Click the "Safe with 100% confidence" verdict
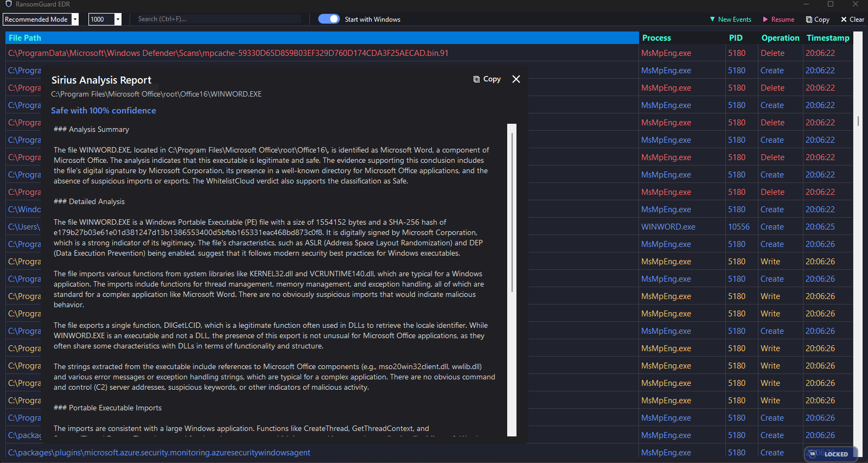Viewport: 868px width, 463px height. pos(104,111)
